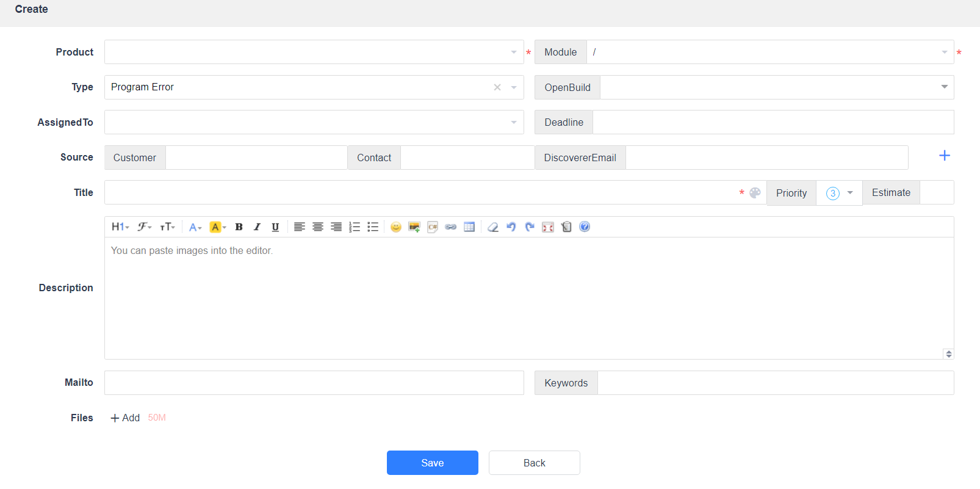Toggle underline formatting
The height and width of the screenshot is (489, 980).
tap(275, 227)
